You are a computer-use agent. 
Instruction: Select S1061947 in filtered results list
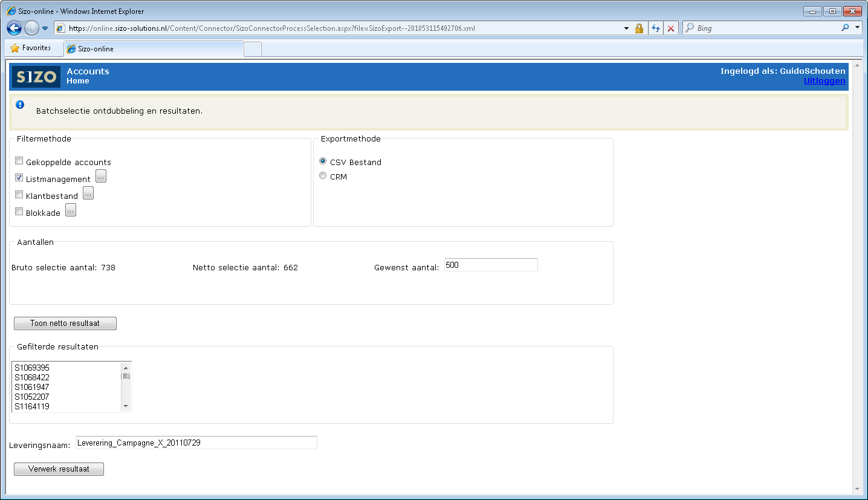click(66, 387)
